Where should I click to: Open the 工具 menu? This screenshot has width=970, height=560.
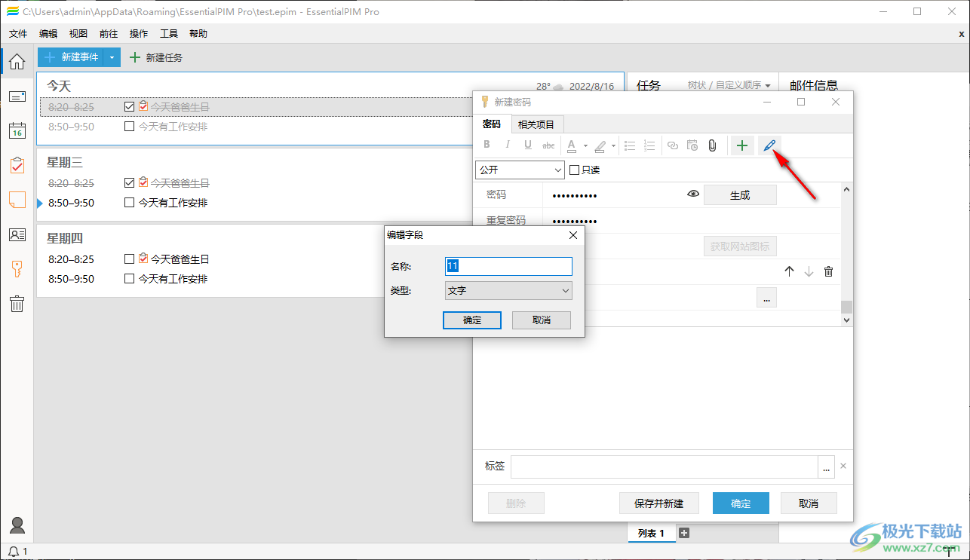[169, 34]
